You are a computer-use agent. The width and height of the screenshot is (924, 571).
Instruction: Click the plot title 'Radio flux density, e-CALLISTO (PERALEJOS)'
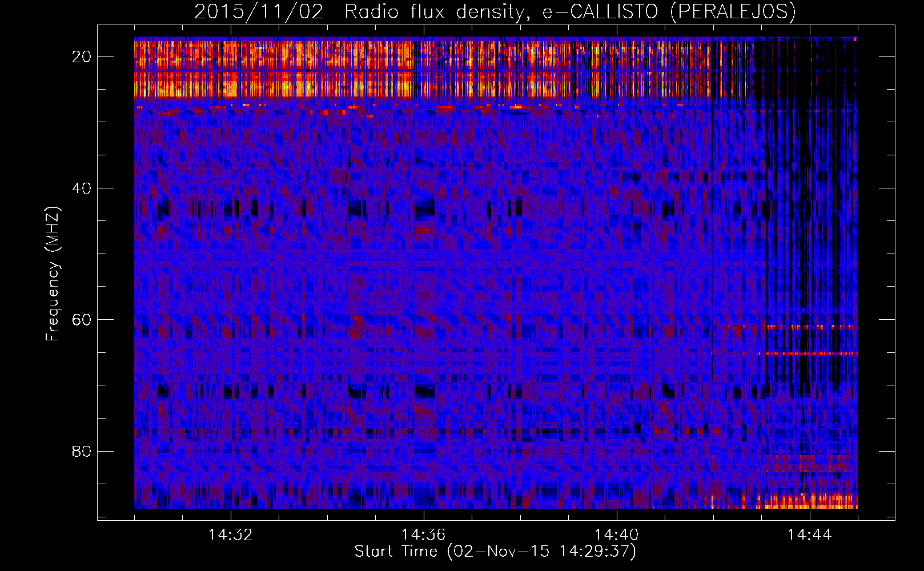click(570, 12)
